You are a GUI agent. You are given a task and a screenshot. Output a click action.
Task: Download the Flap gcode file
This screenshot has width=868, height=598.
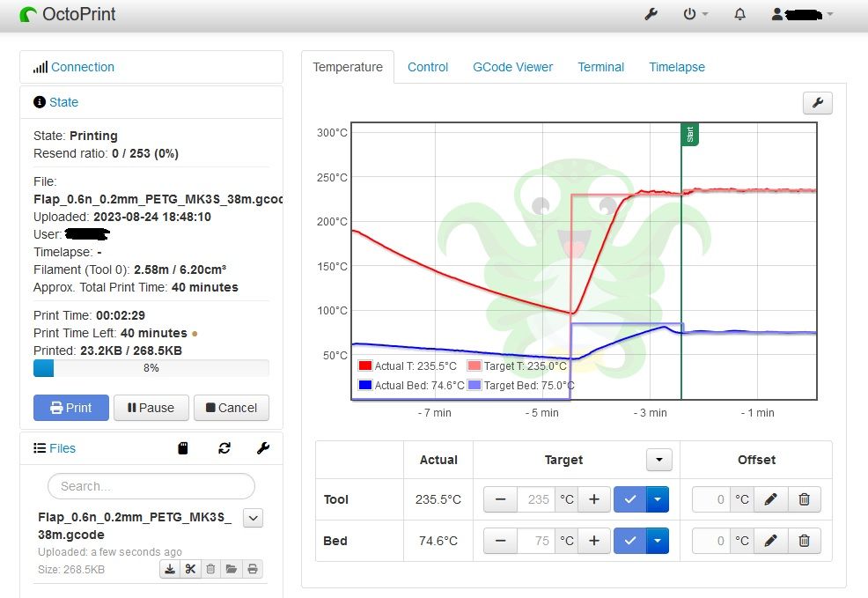point(169,569)
